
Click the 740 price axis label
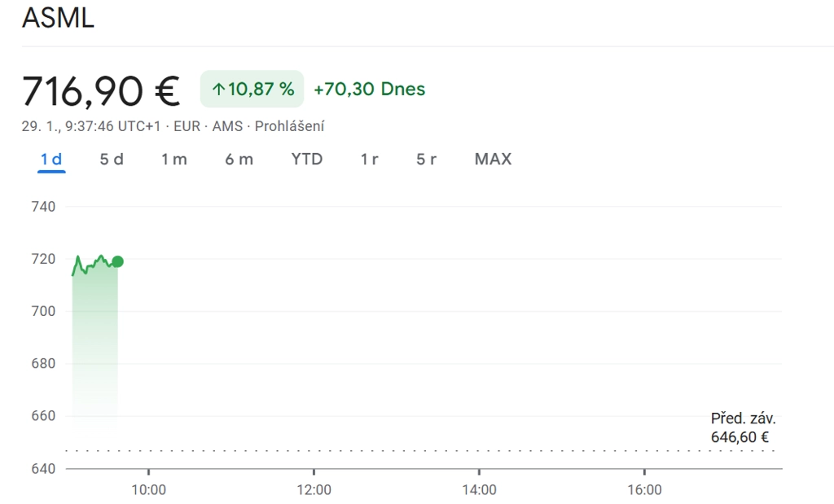coord(43,207)
